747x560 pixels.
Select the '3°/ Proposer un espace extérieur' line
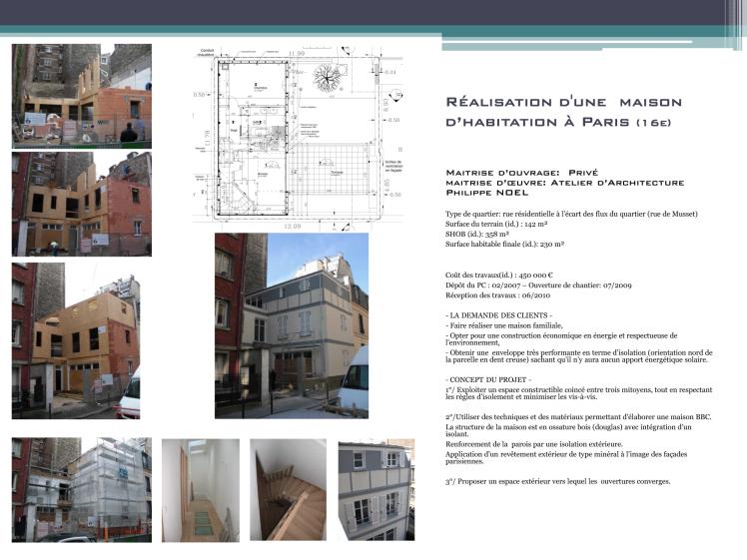(558, 481)
